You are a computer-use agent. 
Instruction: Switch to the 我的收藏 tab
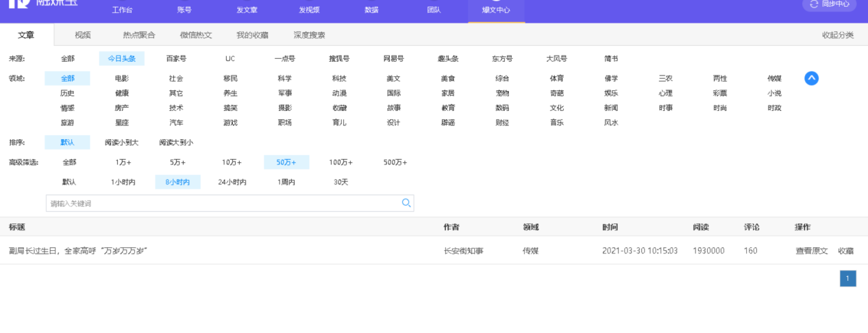[252, 35]
